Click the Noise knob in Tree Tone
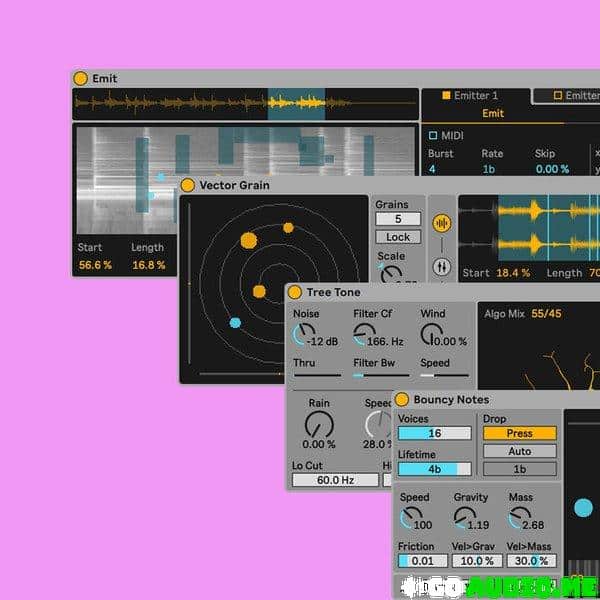 304,334
